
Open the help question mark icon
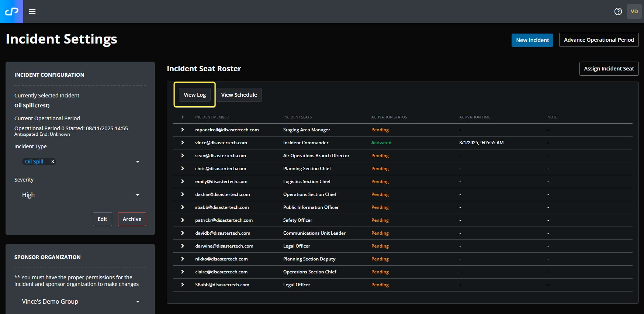(x=618, y=11)
